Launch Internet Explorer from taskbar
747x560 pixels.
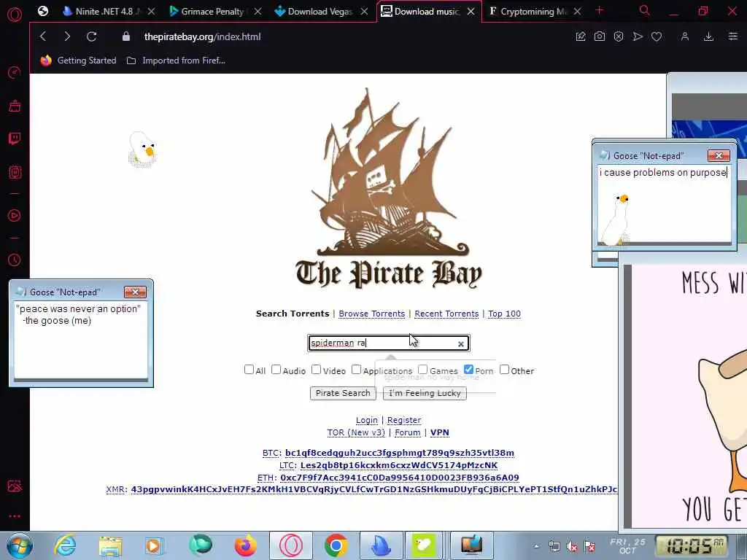pyautogui.click(x=65, y=545)
